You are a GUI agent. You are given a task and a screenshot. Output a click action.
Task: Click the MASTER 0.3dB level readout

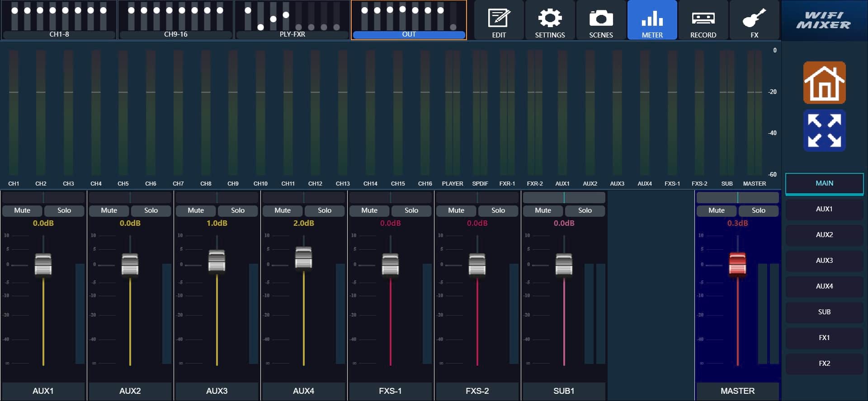738,223
